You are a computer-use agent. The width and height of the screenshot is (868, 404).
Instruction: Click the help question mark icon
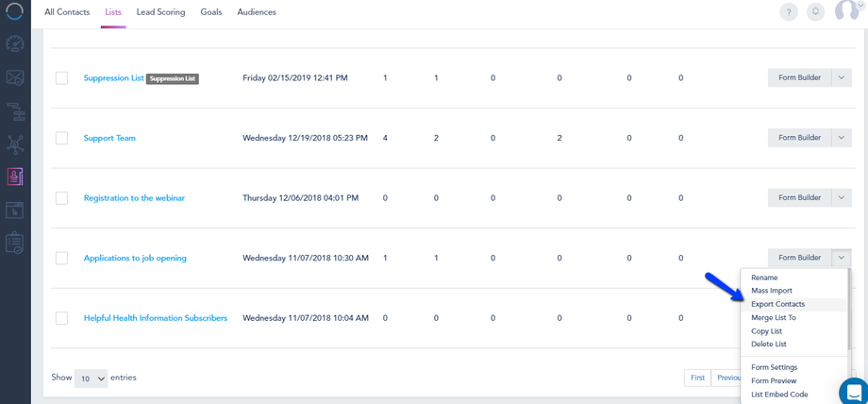point(789,12)
